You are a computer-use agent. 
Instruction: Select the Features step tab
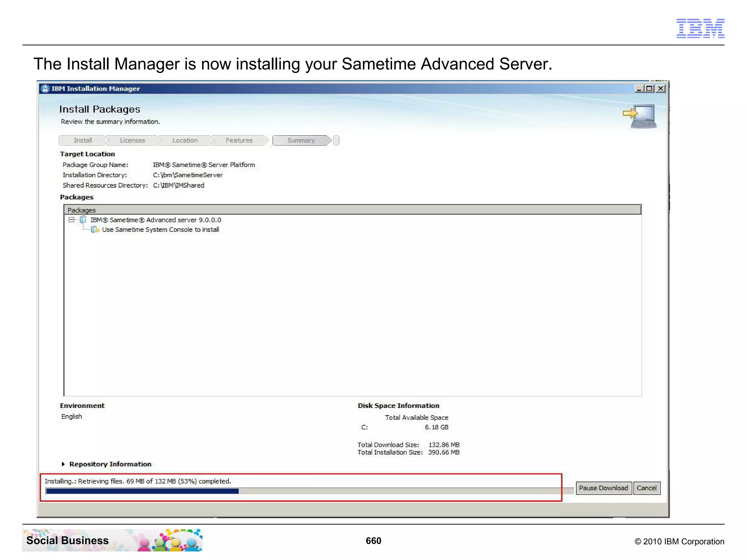pyautogui.click(x=239, y=140)
